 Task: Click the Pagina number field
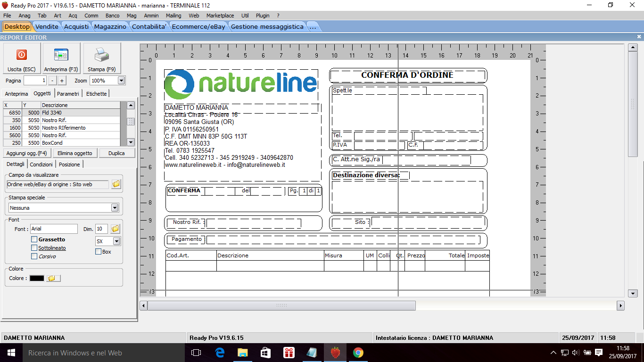click(35, 81)
